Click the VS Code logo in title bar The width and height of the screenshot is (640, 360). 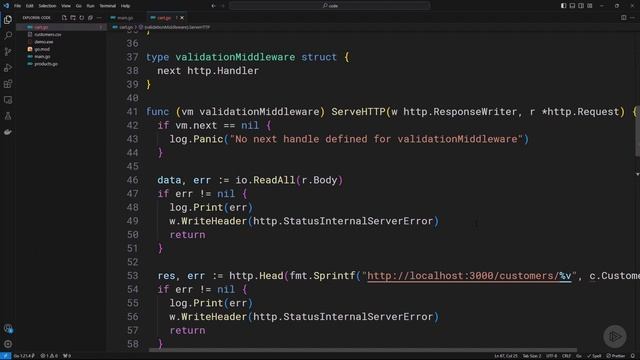click(x=6, y=6)
